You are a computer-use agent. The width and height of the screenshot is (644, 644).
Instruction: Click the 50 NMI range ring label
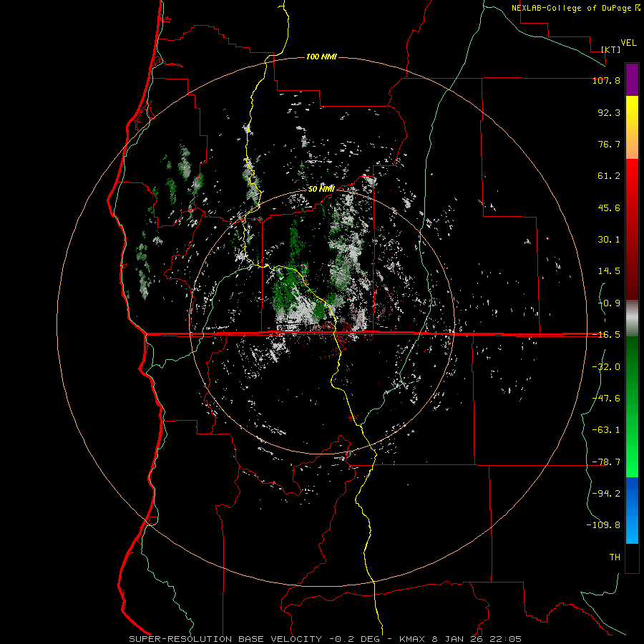point(321,189)
